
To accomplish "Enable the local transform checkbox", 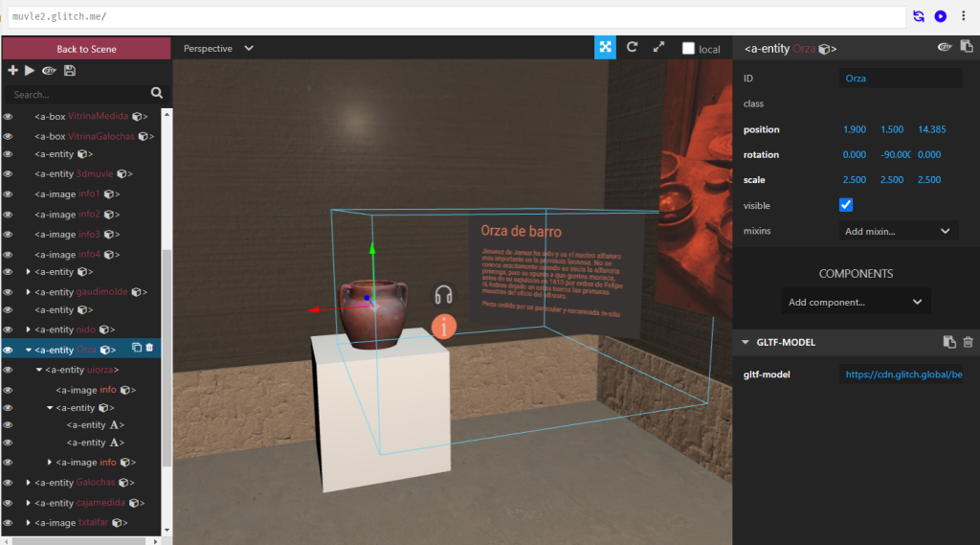I will point(688,49).
